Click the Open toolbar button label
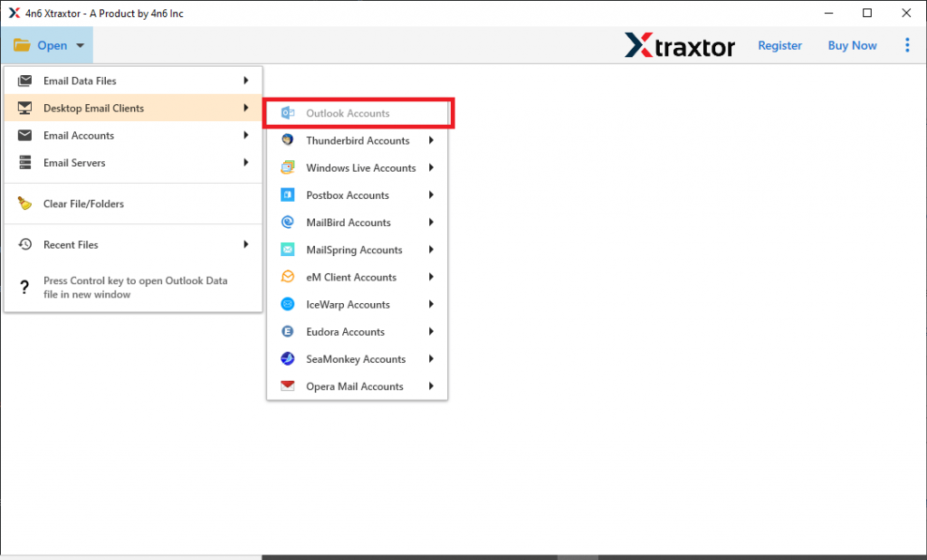The height and width of the screenshot is (560, 927). coord(52,45)
